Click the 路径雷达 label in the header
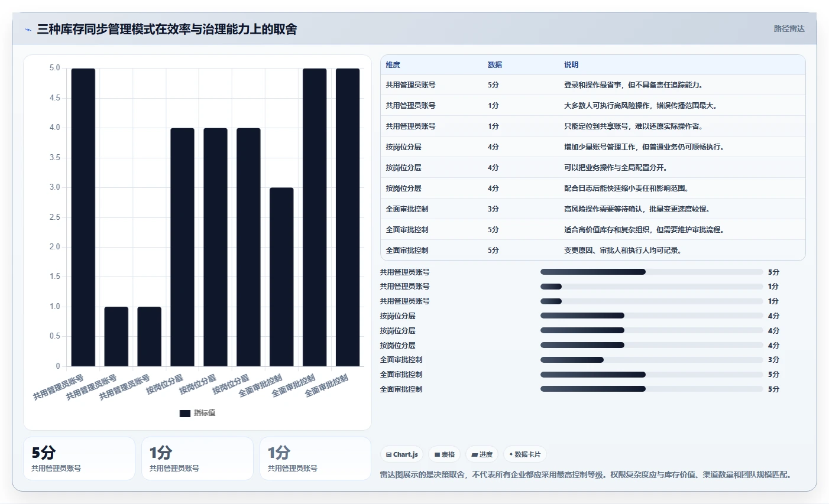 coord(789,28)
